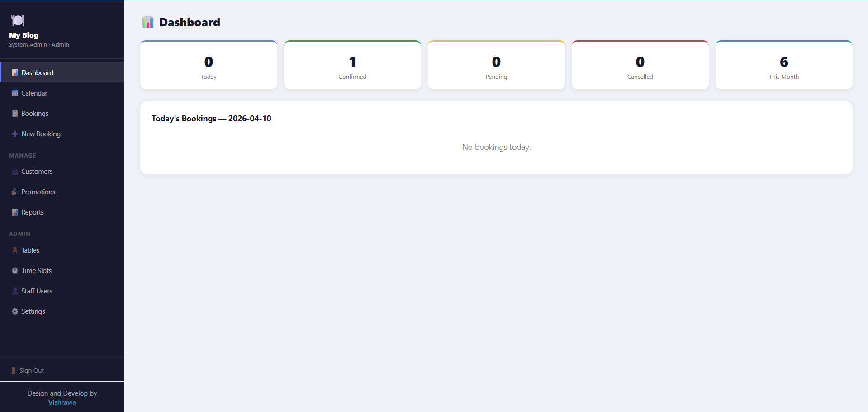The height and width of the screenshot is (412, 868).
Task: Click the Customers people icon
Action: [15, 172]
